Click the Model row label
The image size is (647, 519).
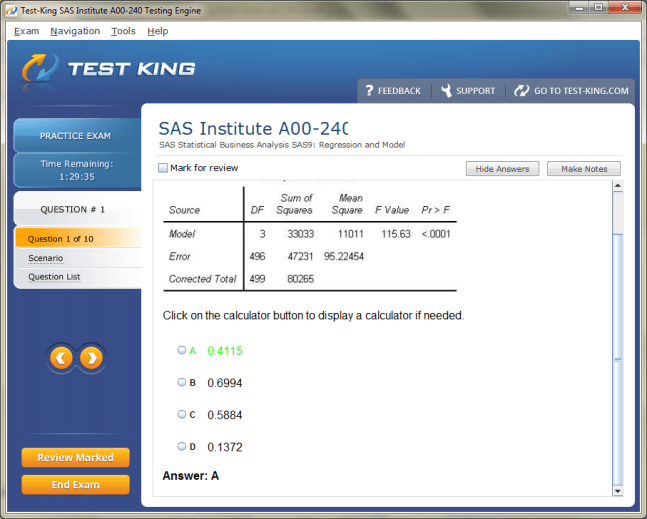tap(182, 234)
